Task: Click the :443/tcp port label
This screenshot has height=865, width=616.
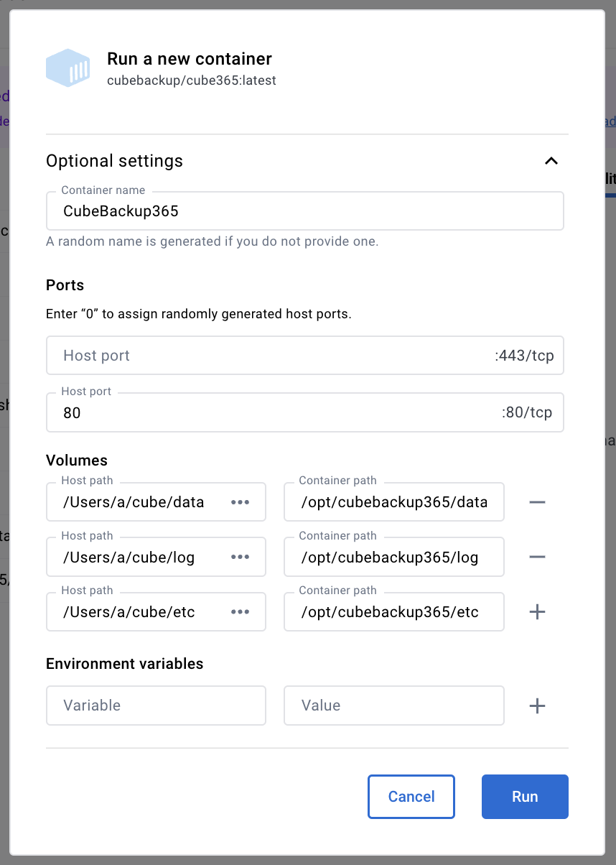Action: pyautogui.click(x=524, y=356)
